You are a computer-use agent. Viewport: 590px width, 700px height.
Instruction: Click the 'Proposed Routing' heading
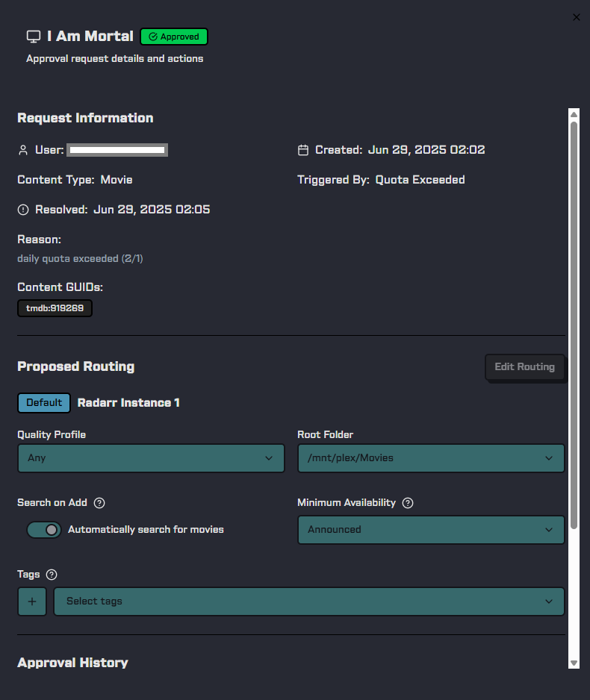click(76, 367)
